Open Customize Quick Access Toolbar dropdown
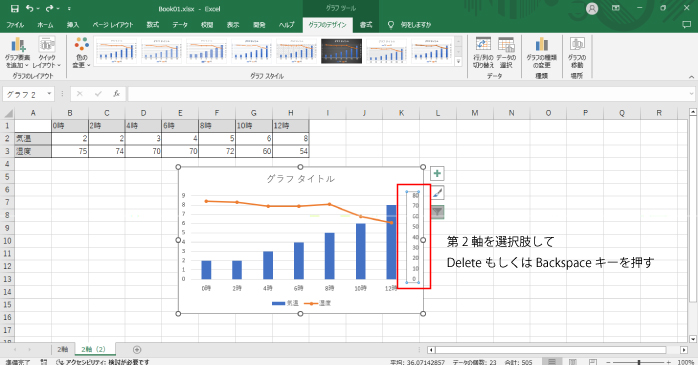The width and height of the screenshot is (698, 365). [69, 9]
